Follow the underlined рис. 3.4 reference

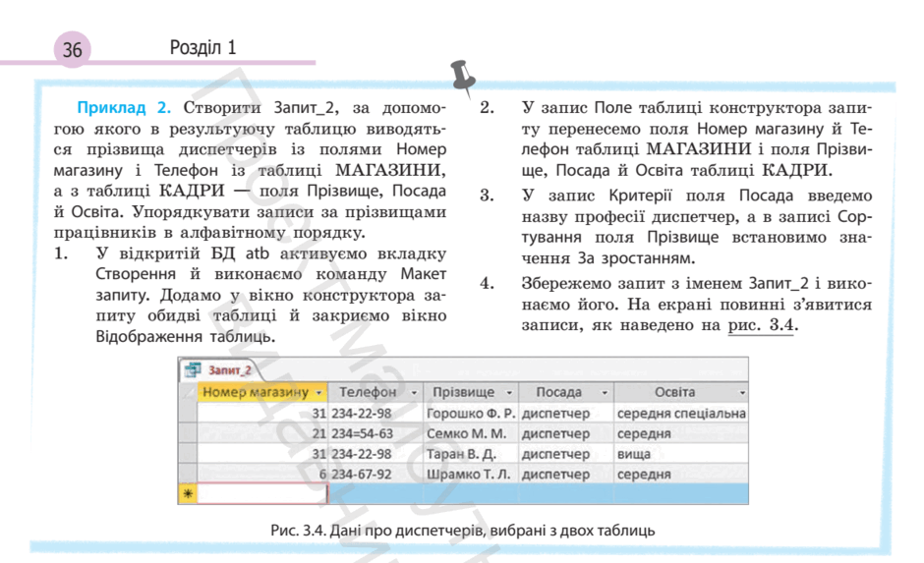(762, 325)
